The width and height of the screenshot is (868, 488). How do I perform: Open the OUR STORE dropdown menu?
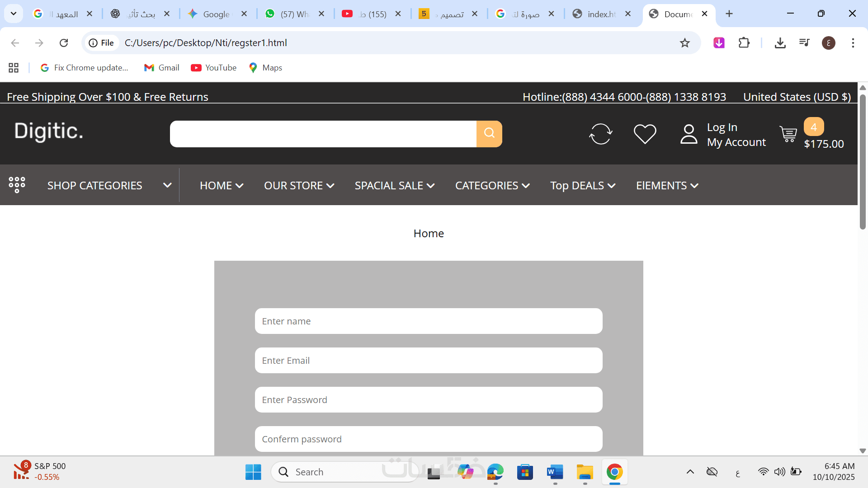point(299,186)
